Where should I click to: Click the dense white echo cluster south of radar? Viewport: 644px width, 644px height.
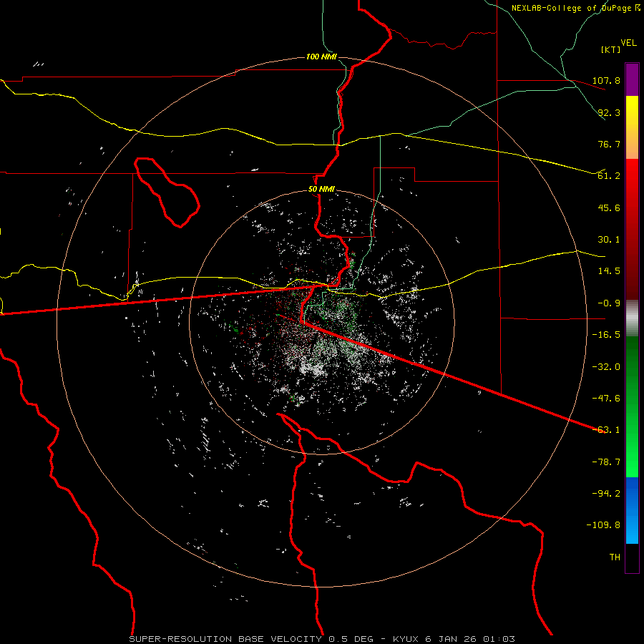click(313, 369)
